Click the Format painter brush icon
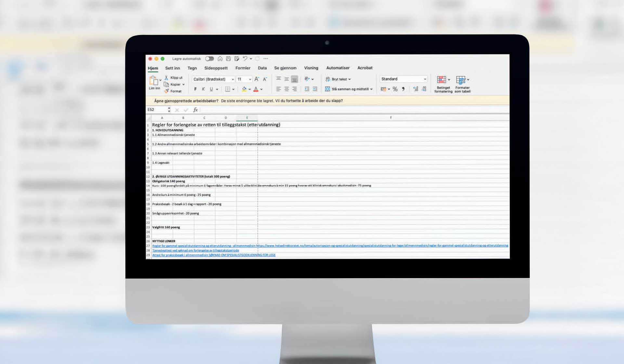The height and width of the screenshot is (364, 624). point(167,91)
